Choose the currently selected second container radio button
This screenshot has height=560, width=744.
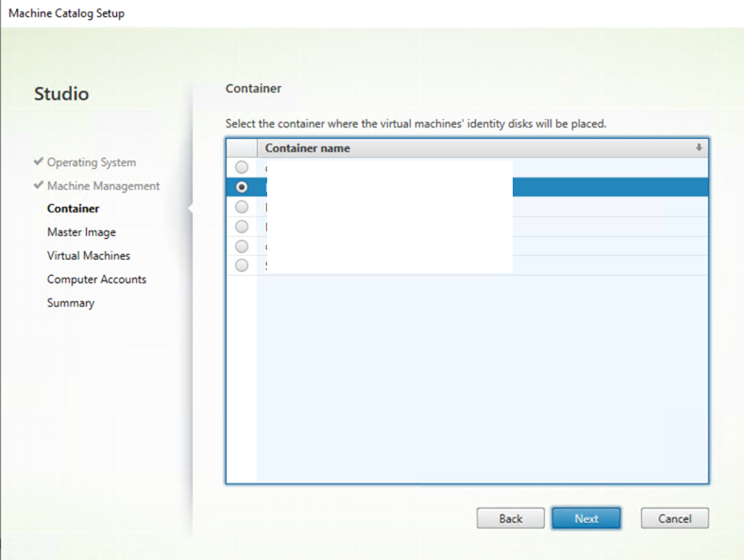point(242,187)
